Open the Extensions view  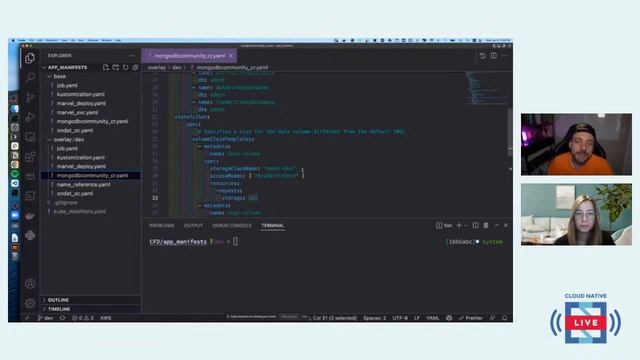tap(30, 157)
